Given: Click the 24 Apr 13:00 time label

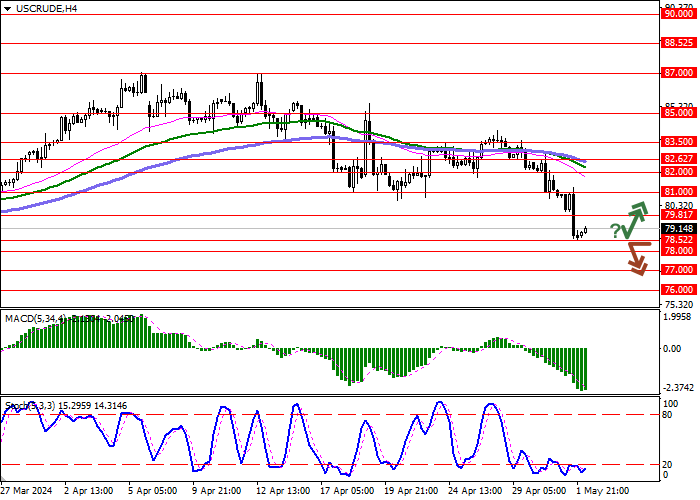Looking at the screenshot, I should tap(475, 491).
